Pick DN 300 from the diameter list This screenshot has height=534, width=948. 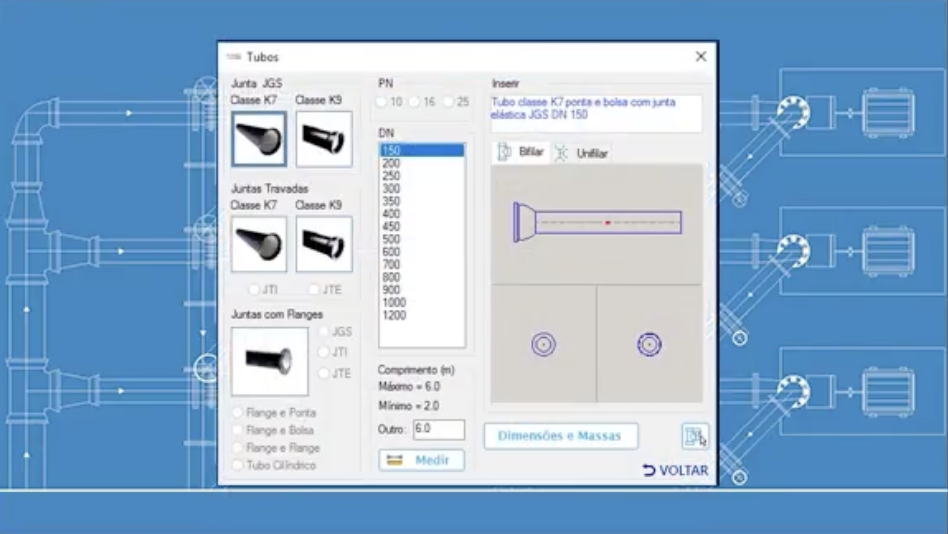coord(391,189)
